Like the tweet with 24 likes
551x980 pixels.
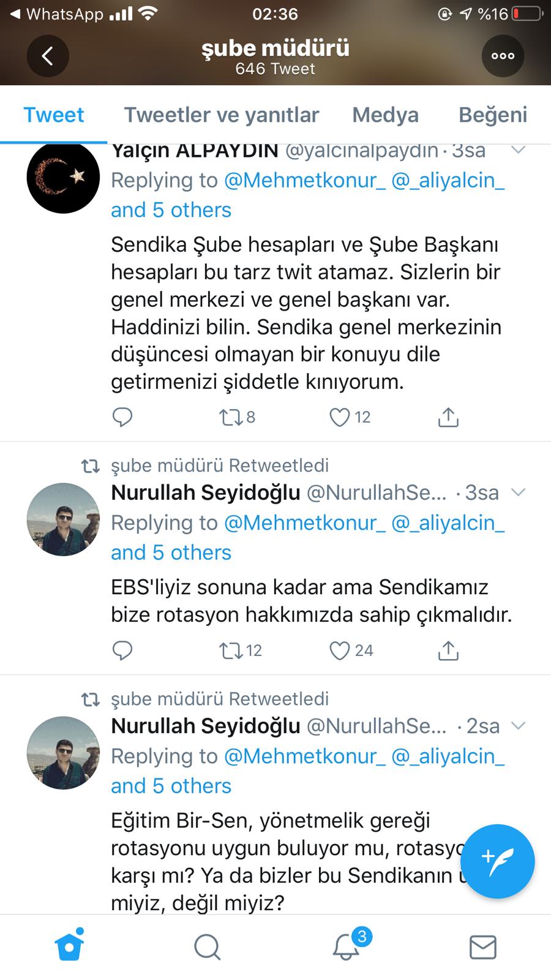340,650
